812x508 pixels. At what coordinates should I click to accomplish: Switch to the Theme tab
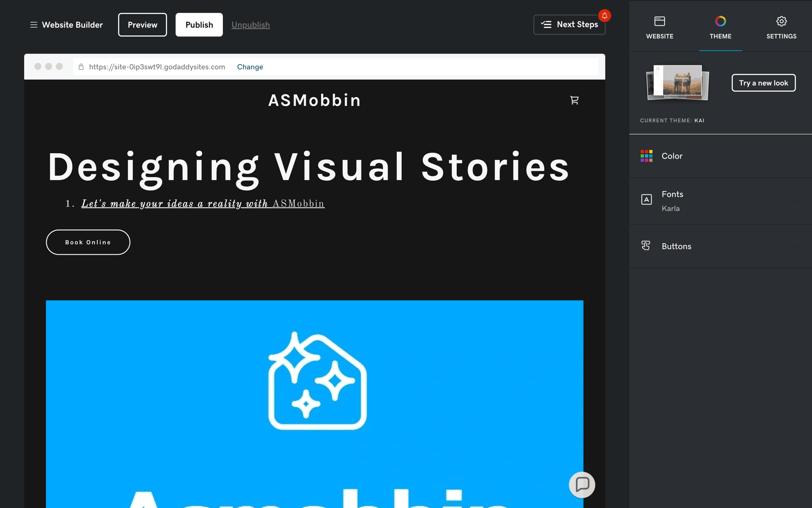click(721, 28)
